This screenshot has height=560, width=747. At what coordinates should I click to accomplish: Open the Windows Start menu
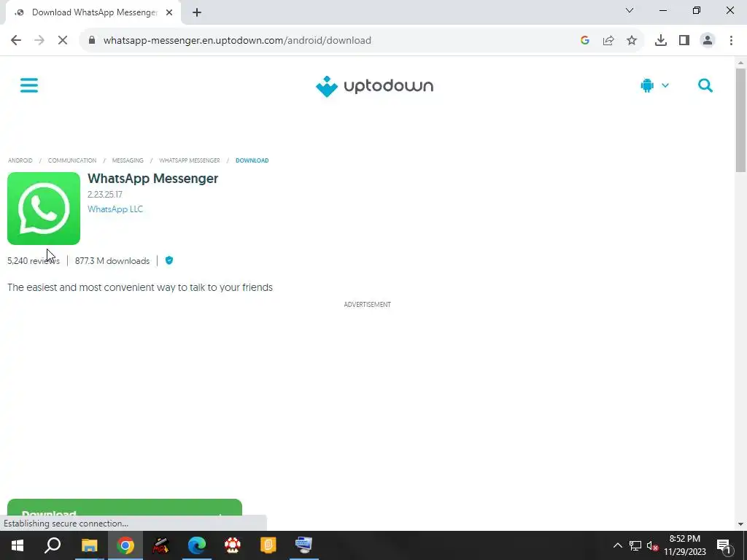point(18,545)
